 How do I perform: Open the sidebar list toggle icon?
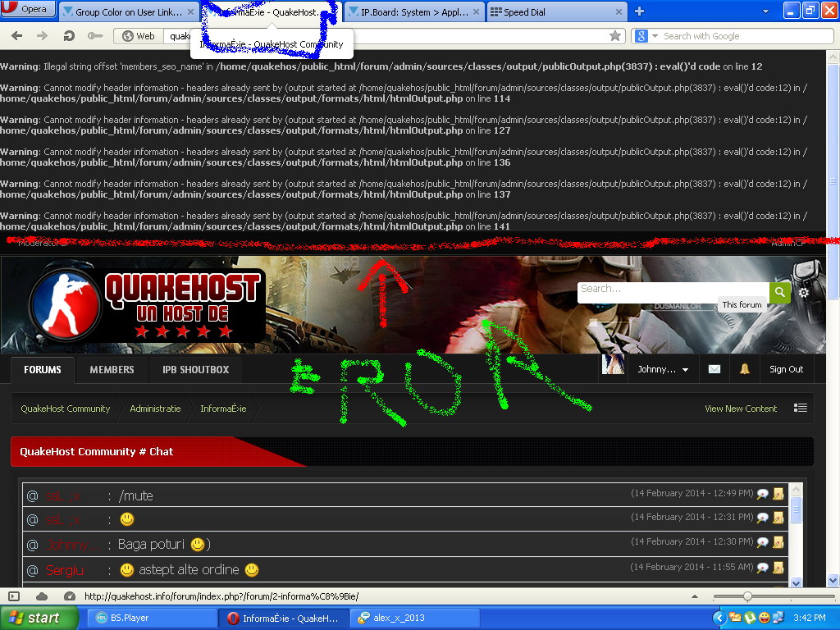point(801,409)
